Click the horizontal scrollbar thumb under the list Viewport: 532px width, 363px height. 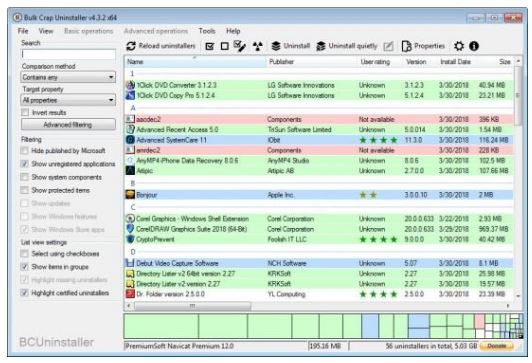192,306
